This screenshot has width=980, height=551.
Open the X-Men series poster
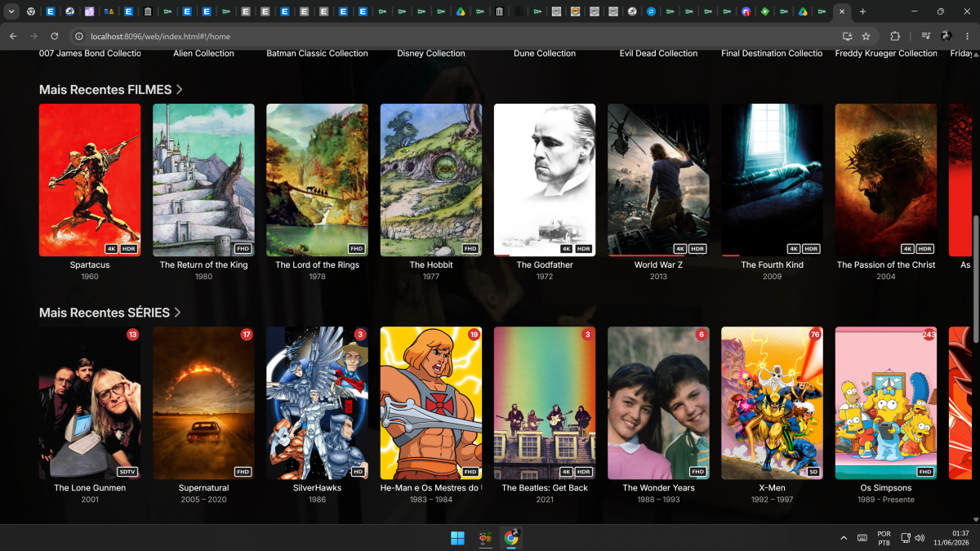[772, 403]
